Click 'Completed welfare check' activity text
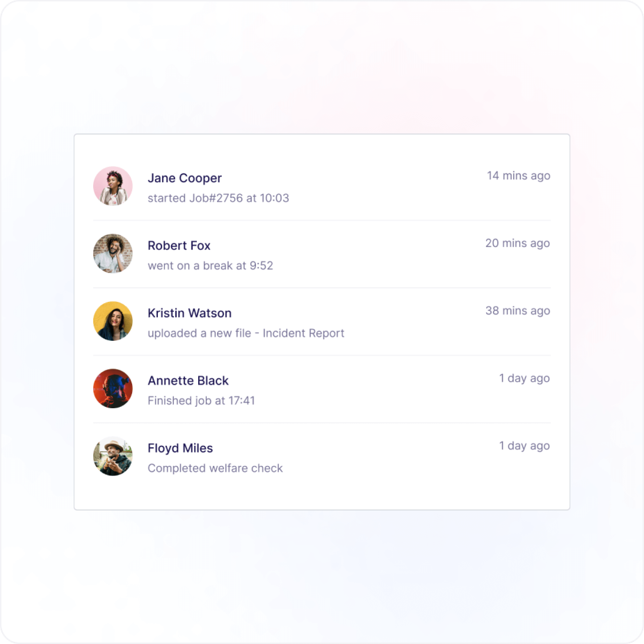644x644 pixels. point(215,468)
